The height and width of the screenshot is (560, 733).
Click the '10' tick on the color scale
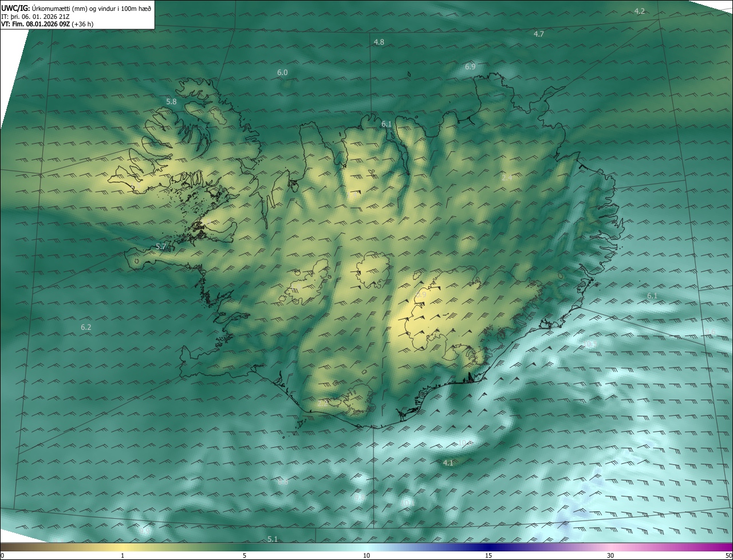366,555
